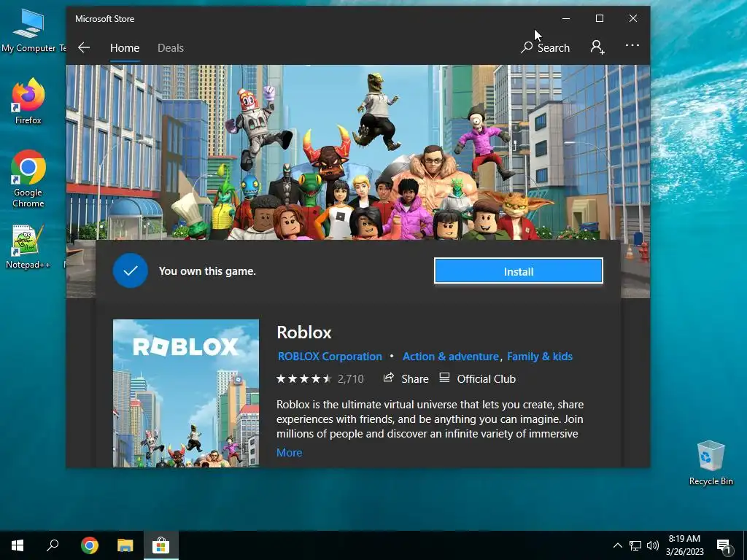Open the notification center icon
Image resolution: width=747 pixels, height=560 pixels.
click(x=723, y=546)
